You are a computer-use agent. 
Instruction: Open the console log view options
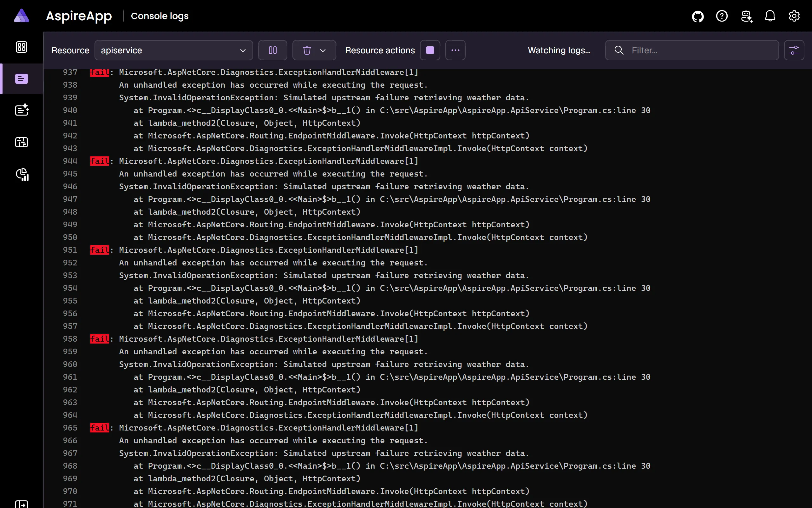[794, 50]
